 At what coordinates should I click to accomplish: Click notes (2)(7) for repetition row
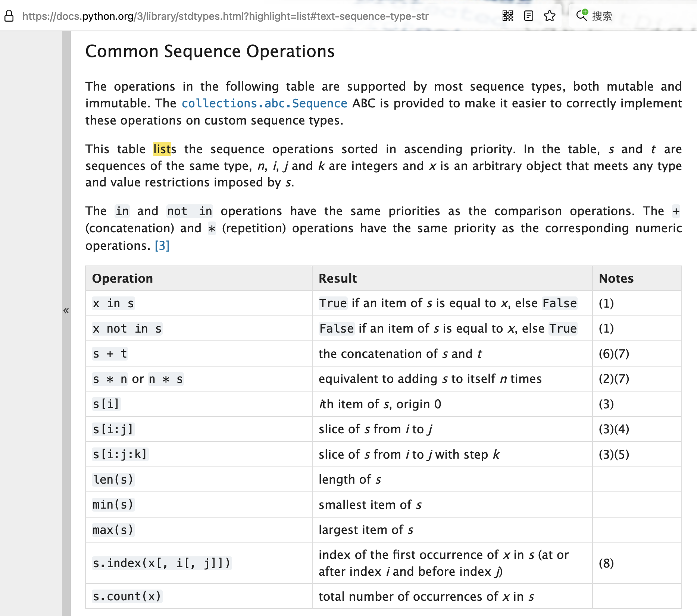click(614, 379)
